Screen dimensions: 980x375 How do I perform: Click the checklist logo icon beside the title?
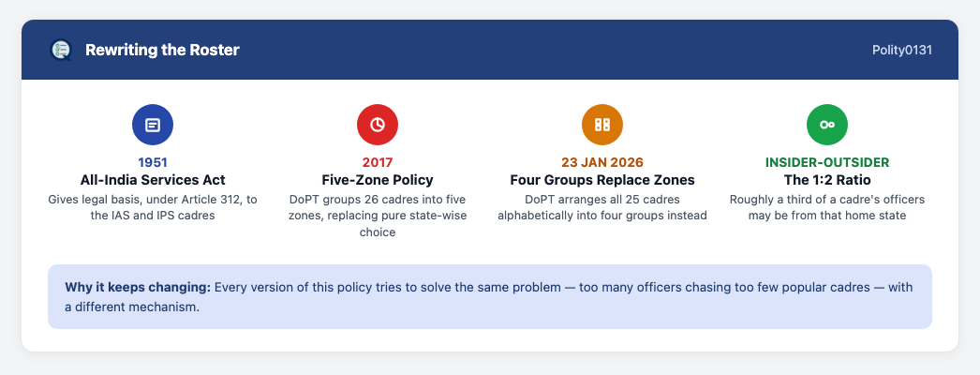[61, 50]
